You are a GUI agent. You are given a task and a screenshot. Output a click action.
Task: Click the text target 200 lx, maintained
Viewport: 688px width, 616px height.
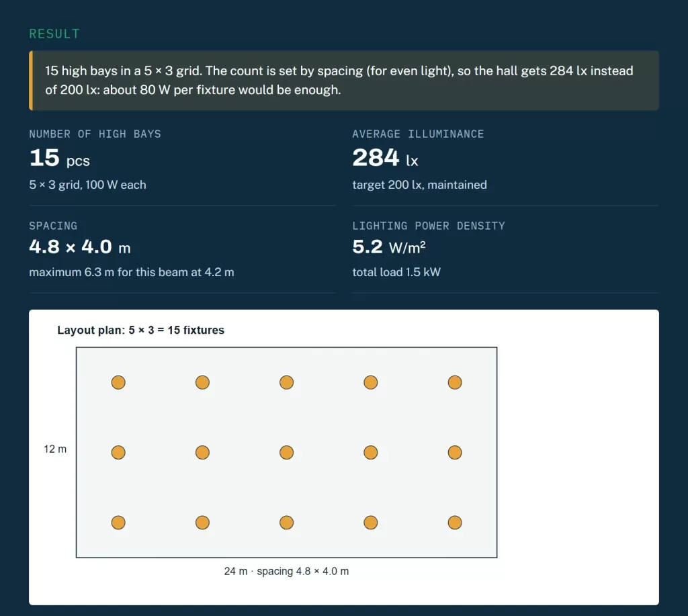pos(419,185)
